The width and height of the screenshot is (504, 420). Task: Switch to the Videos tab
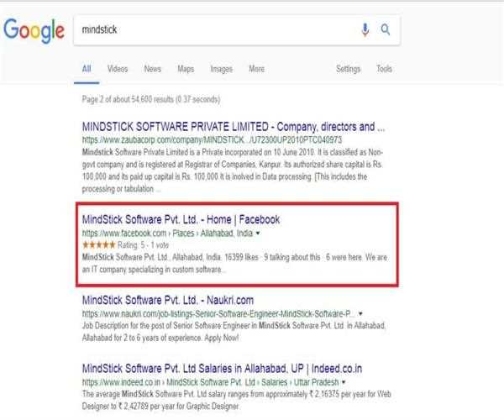tap(118, 69)
